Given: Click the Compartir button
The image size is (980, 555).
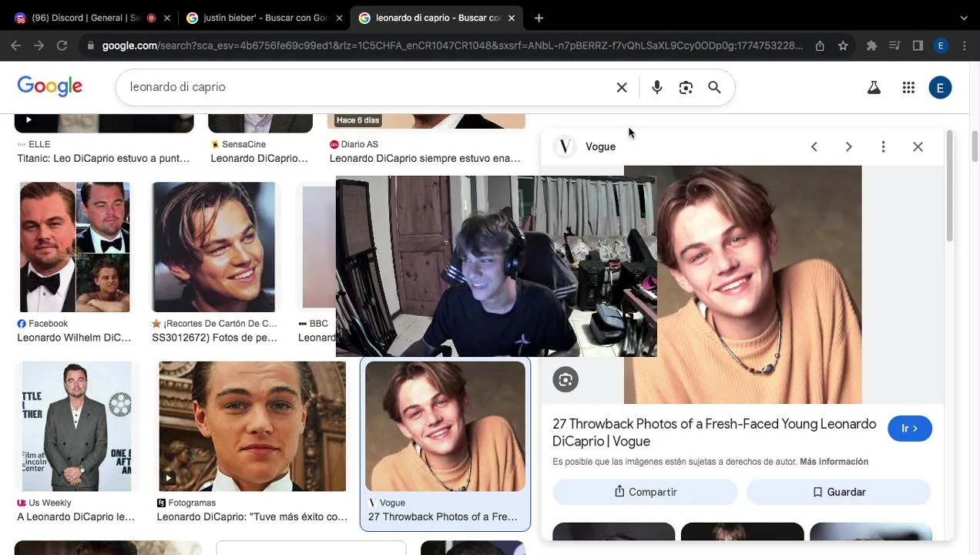Looking at the screenshot, I should coord(645,492).
